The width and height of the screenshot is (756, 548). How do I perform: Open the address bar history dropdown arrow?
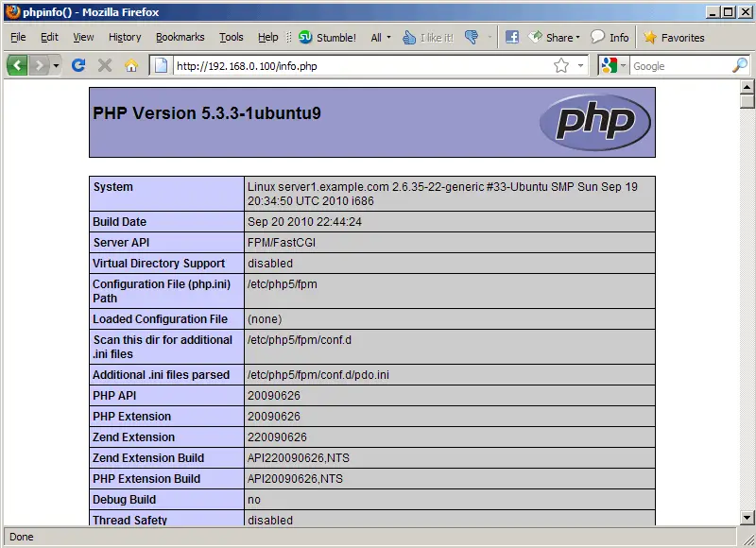pyautogui.click(x=580, y=65)
